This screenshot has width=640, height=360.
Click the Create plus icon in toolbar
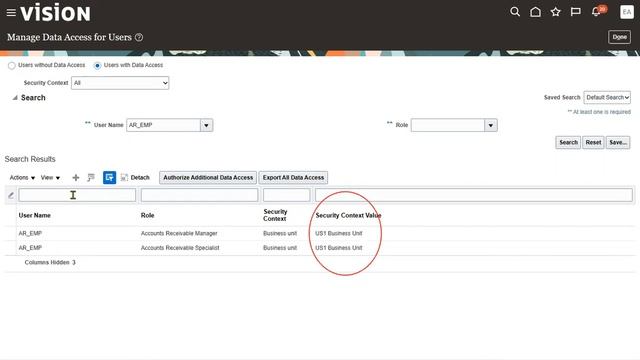pos(76,178)
